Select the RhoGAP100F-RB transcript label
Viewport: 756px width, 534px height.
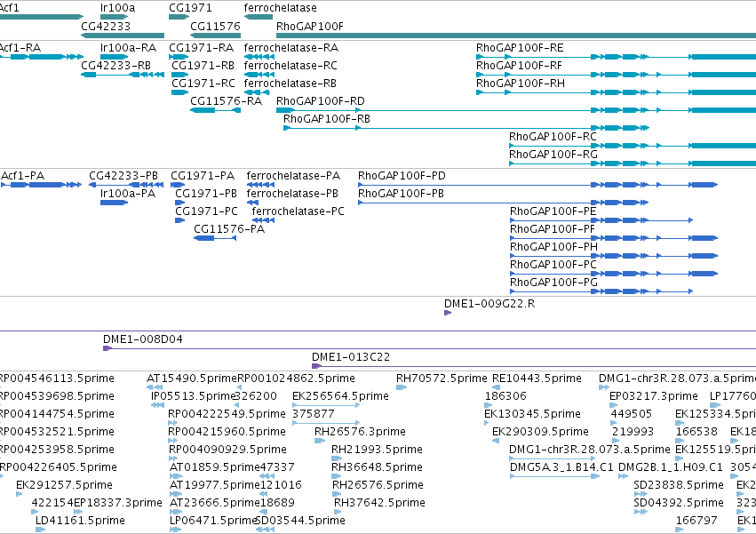coord(327,119)
